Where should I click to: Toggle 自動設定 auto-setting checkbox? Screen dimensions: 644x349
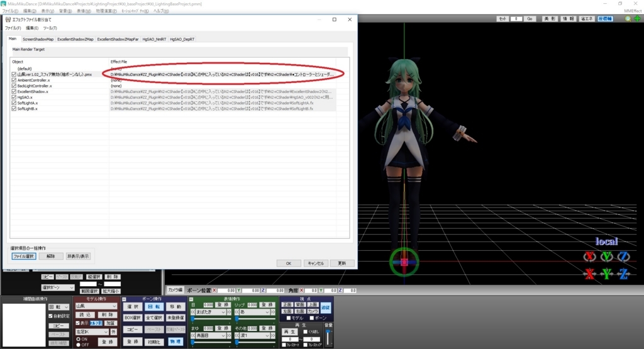[x=50, y=316]
